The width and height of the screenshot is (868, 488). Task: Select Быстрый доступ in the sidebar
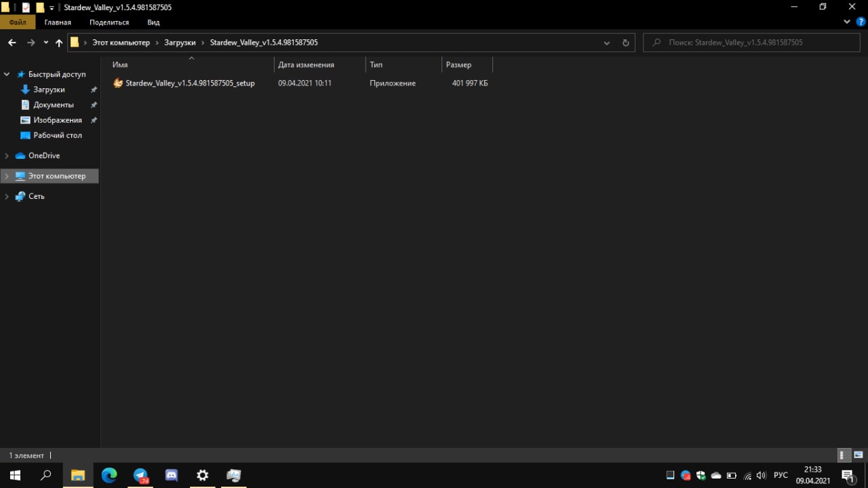[x=57, y=75]
